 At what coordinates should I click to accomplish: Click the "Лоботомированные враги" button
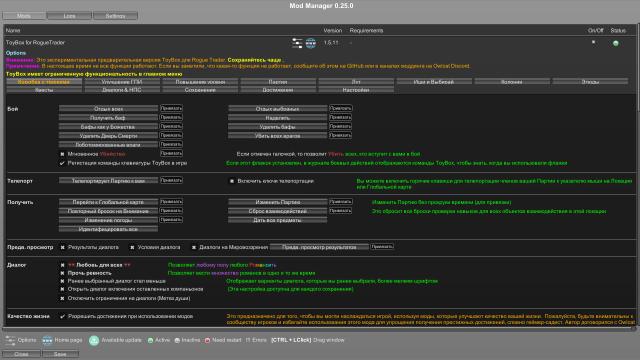point(108,144)
